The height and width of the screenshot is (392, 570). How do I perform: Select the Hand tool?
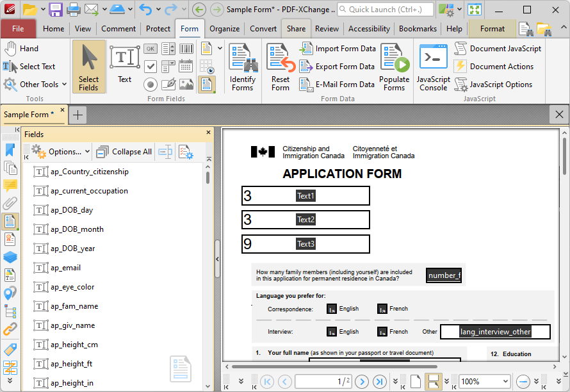[21, 49]
